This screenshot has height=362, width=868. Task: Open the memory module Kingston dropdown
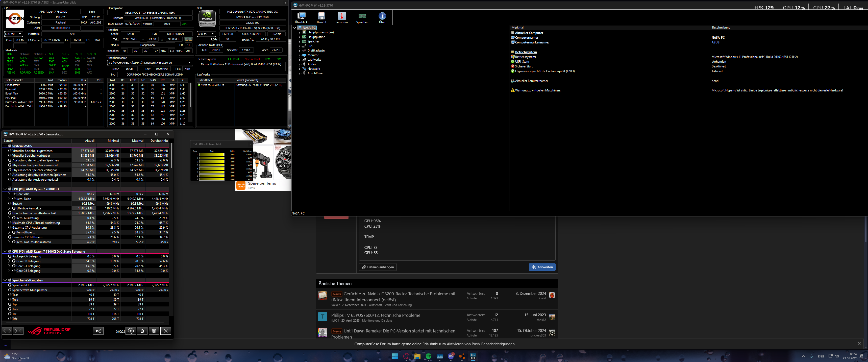pyautogui.click(x=189, y=63)
